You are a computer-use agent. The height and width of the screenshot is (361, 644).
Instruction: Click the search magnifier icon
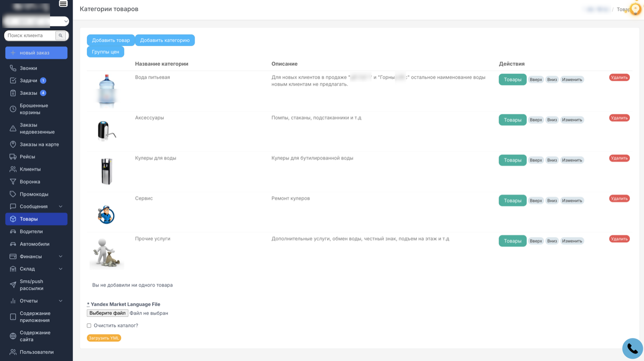coord(61,35)
